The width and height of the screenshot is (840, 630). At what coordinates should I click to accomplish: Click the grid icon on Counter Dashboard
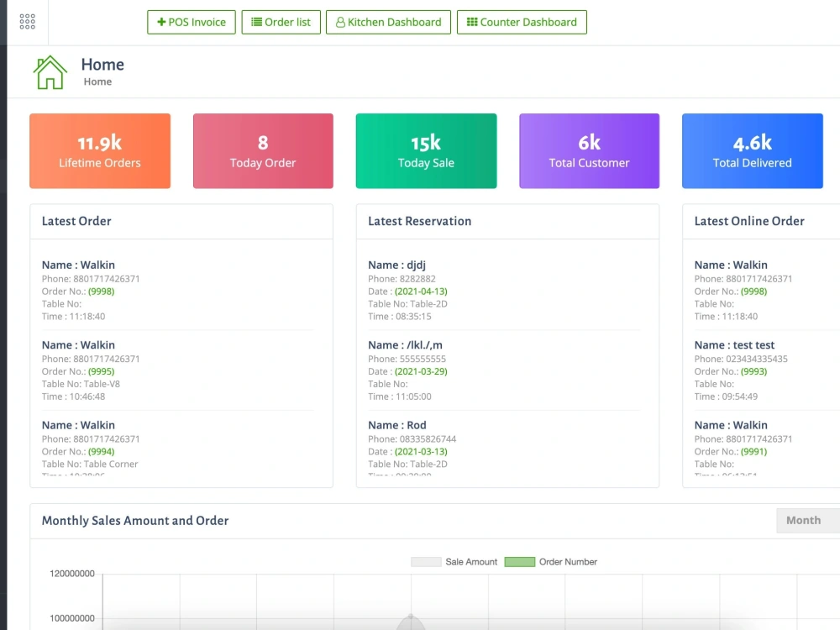(472, 22)
